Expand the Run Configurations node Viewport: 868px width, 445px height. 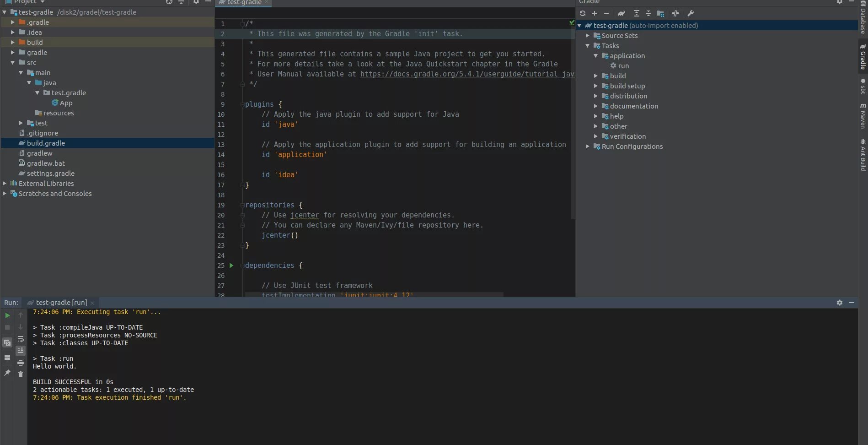pos(587,146)
